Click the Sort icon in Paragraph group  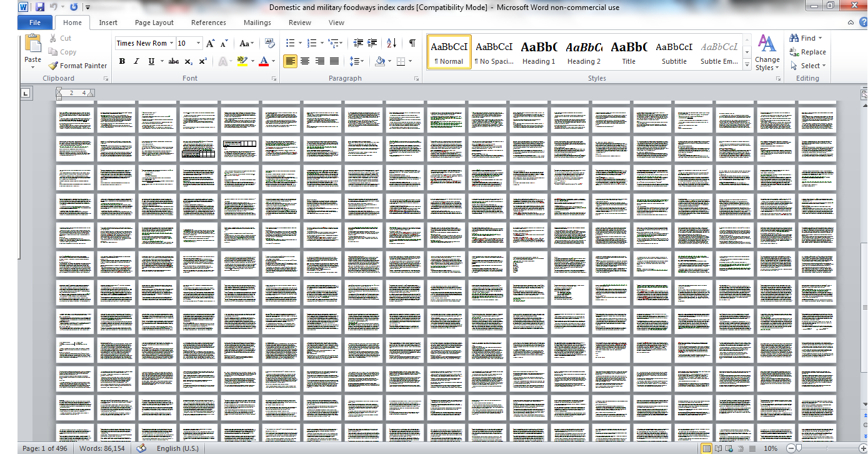[x=392, y=43]
